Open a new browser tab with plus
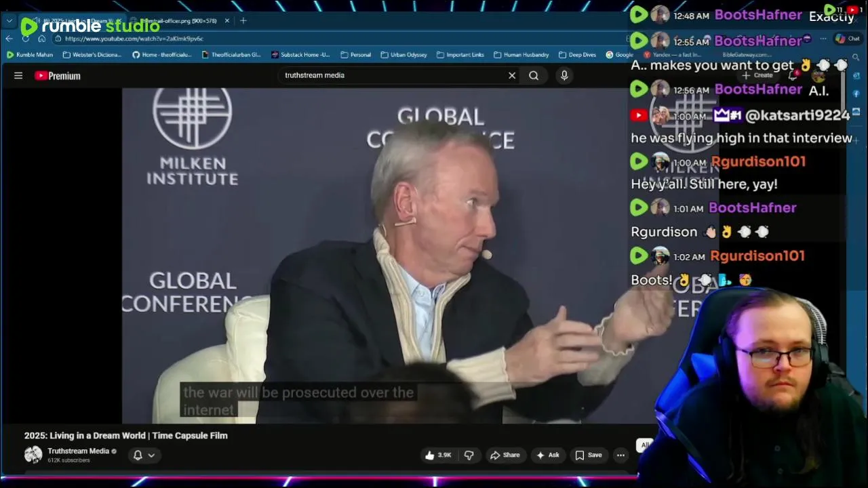 click(243, 20)
